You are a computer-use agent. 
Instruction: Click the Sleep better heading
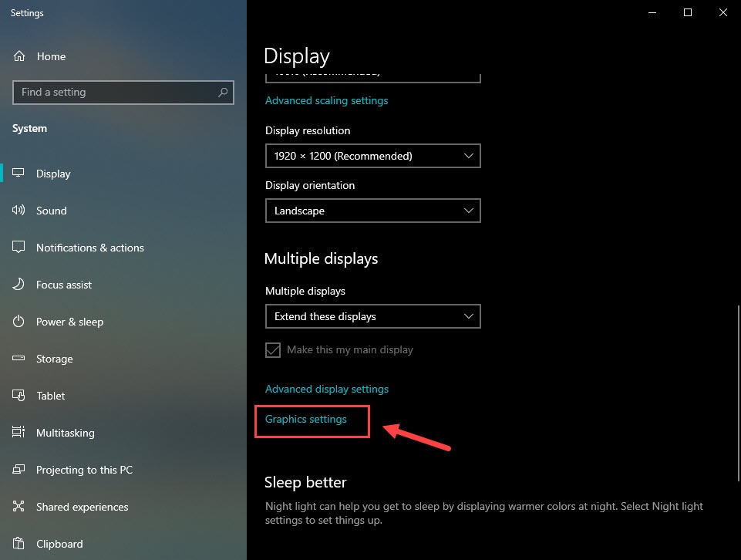305,483
